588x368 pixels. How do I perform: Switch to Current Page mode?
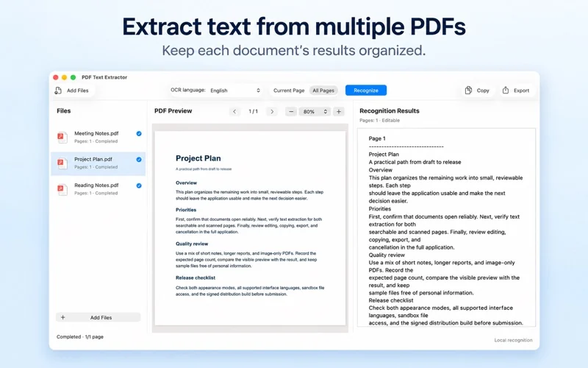(289, 91)
